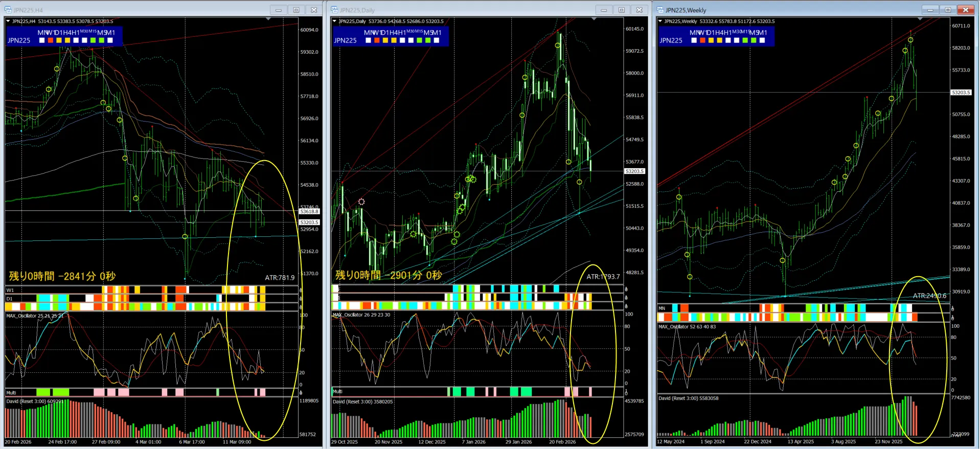Click the JPN225 symbol label in Weekly panel

point(671,40)
